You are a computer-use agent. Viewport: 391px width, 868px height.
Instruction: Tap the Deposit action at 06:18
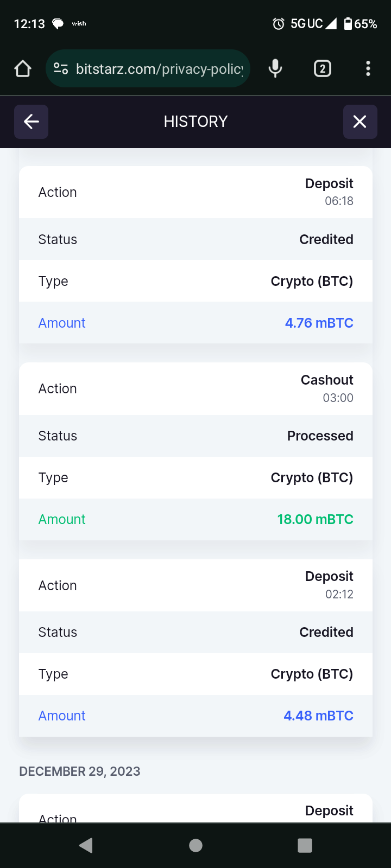coord(329,184)
